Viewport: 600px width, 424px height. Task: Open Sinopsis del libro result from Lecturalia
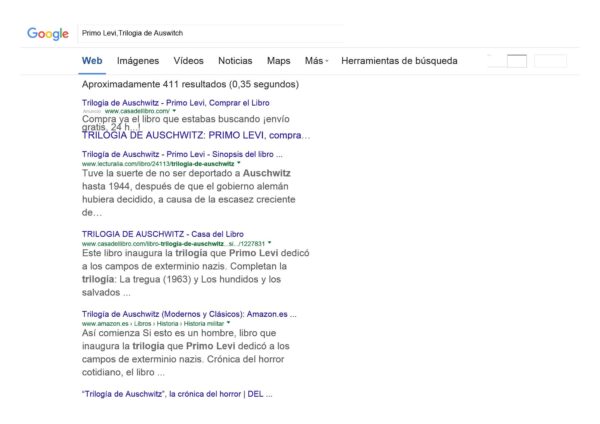coord(182,154)
